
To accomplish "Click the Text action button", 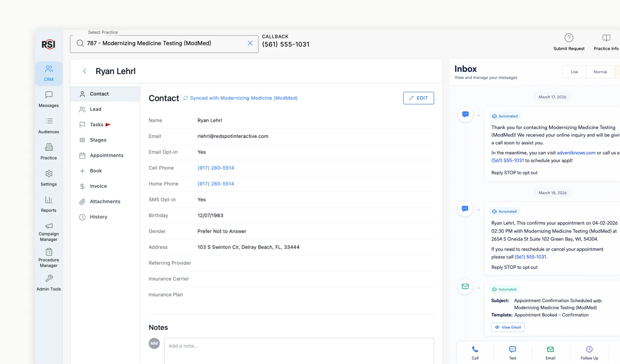I will pyautogui.click(x=512, y=353).
